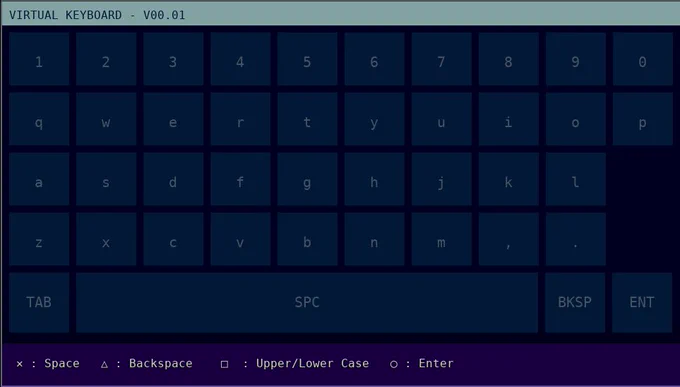Viewport: 680px width, 387px height.
Task: Tap the 8 key
Action: 509,59
